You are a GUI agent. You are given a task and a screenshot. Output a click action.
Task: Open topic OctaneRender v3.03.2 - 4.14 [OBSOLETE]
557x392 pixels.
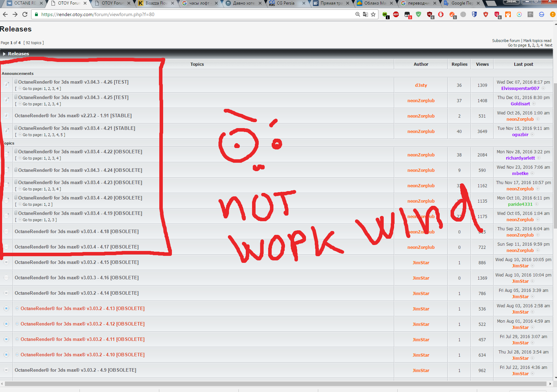tap(77, 293)
